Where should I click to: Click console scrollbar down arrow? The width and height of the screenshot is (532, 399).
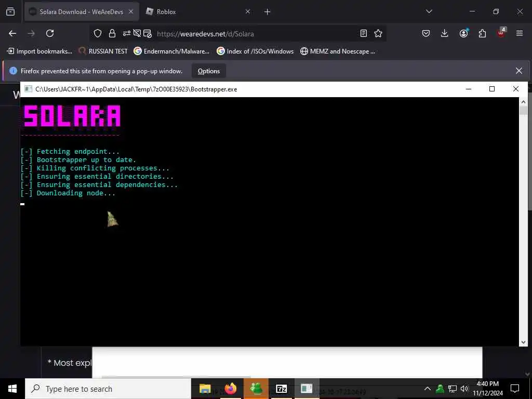tap(523, 343)
